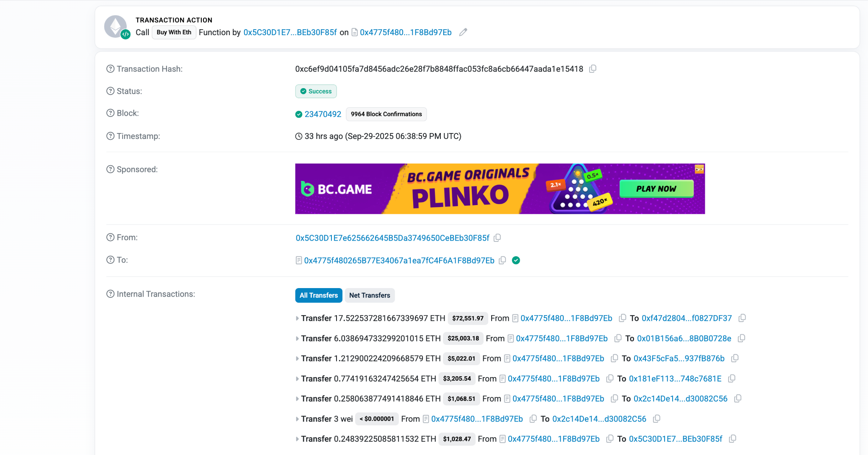Expand the 17.52 ETH transfer row
868x455 pixels.
pos(297,318)
